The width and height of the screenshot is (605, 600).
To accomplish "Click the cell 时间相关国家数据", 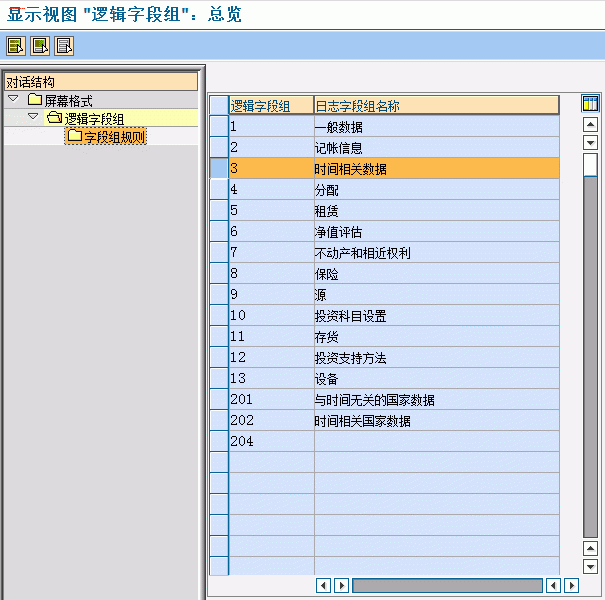I will pos(436,420).
